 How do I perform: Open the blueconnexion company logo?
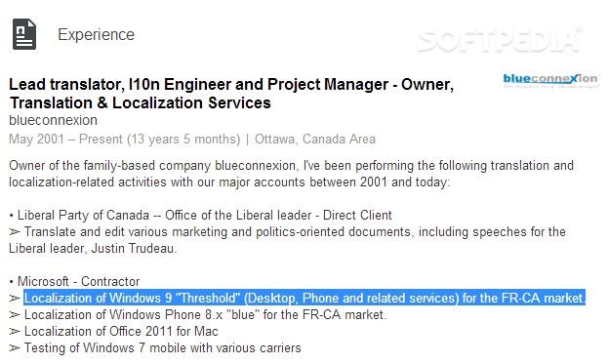551,80
